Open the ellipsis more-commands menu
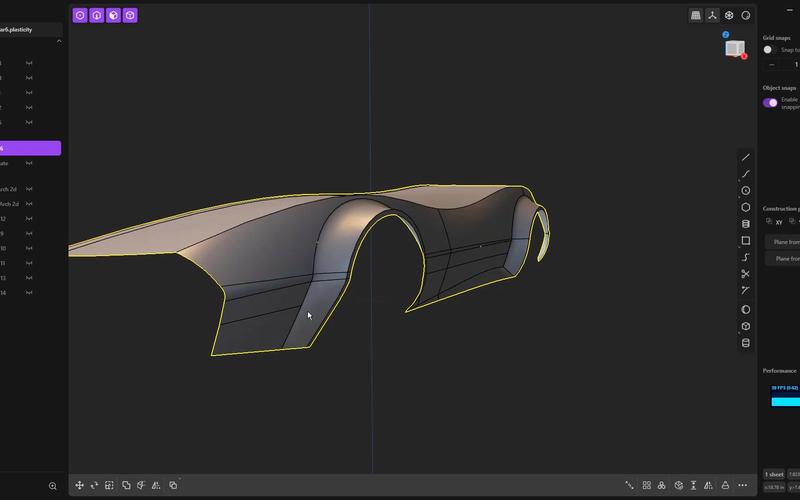The image size is (800, 500). pyautogui.click(x=743, y=485)
